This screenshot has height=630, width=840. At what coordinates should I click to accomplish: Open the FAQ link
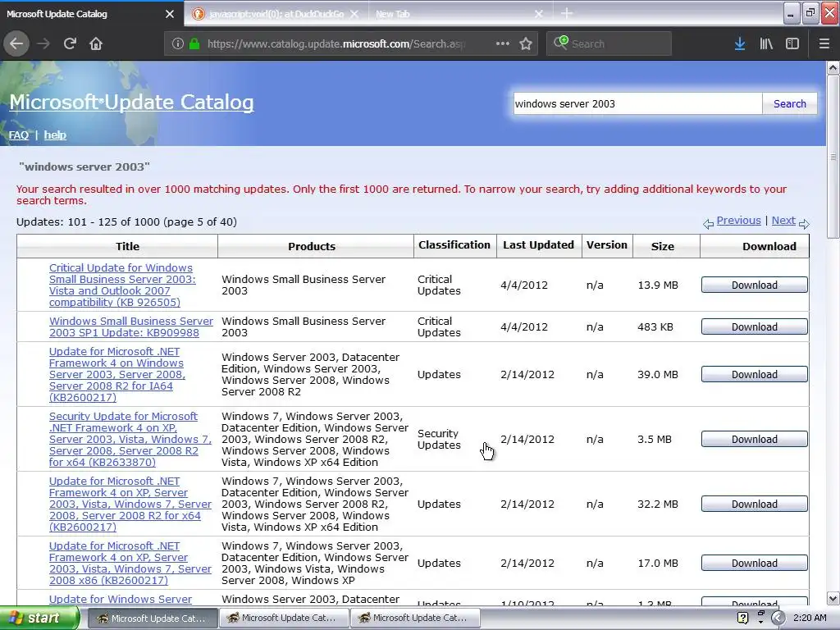tap(19, 135)
